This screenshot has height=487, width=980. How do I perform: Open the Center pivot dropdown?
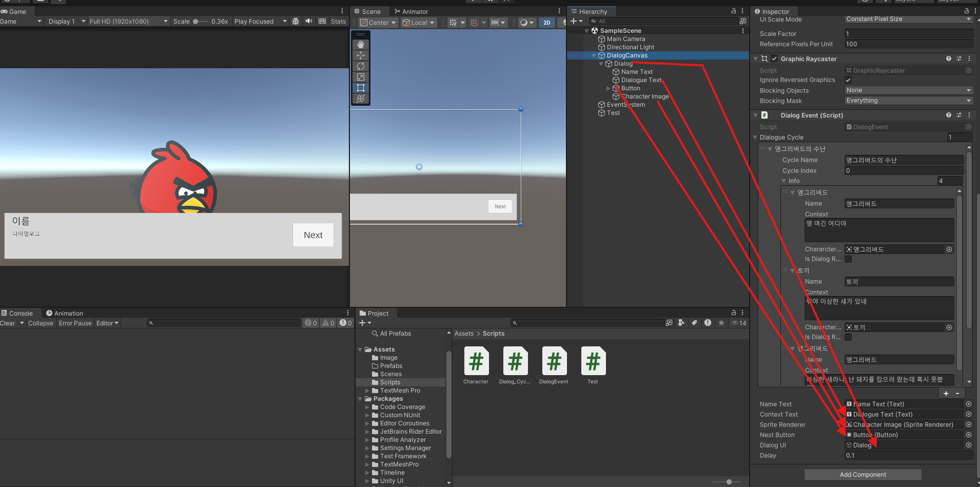click(378, 23)
